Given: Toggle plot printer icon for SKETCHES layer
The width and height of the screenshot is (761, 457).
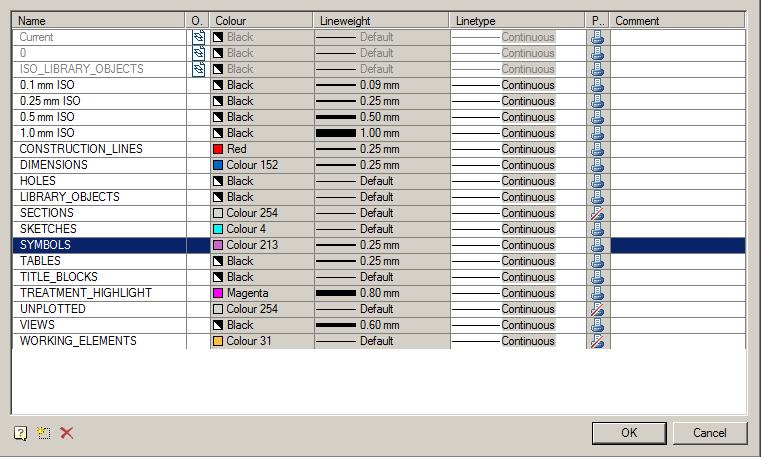Looking at the screenshot, I should (597, 229).
